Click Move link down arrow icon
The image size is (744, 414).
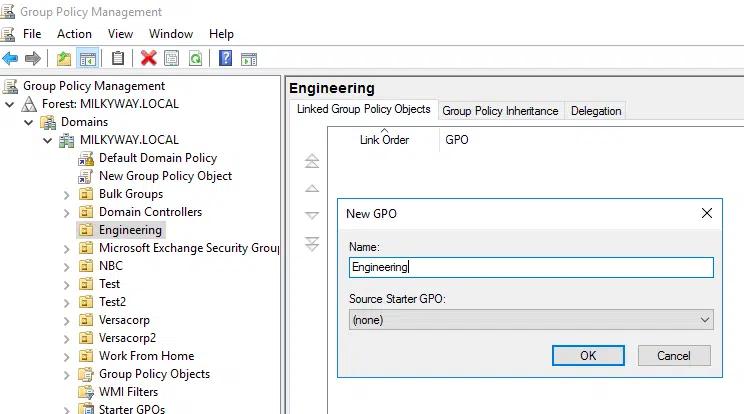point(312,215)
